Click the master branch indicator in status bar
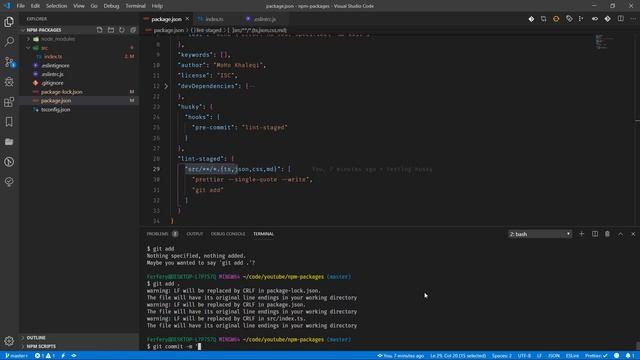The image size is (640, 360). tap(16, 356)
